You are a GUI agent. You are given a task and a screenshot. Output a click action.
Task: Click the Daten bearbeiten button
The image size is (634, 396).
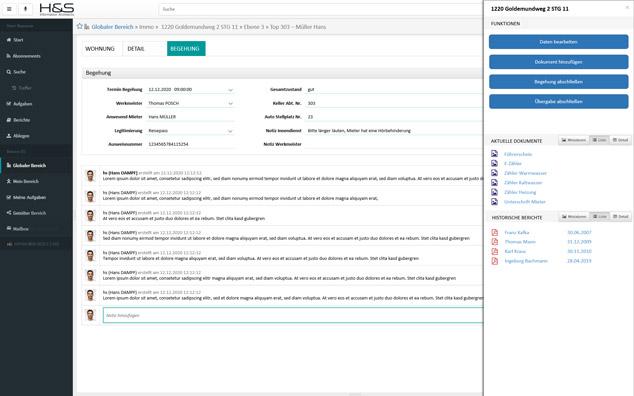[x=558, y=42]
